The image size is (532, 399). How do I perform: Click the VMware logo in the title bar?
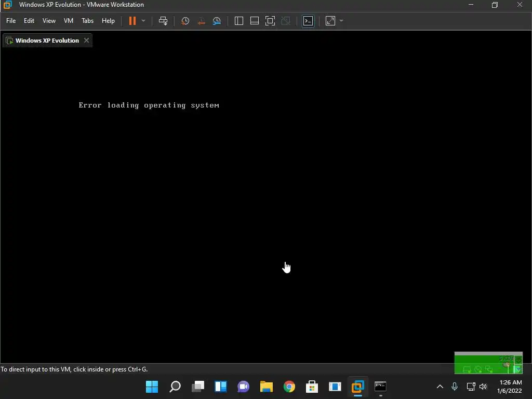(7, 5)
